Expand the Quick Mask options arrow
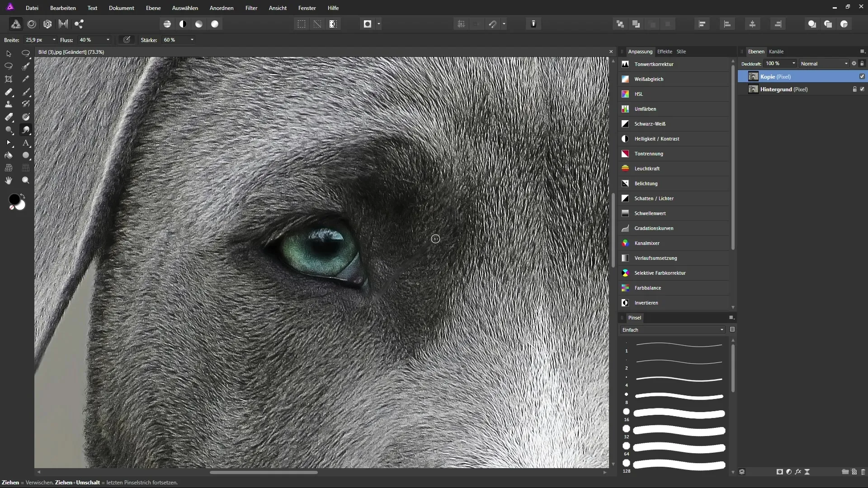This screenshot has height=488, width=868. coord(379,24)
